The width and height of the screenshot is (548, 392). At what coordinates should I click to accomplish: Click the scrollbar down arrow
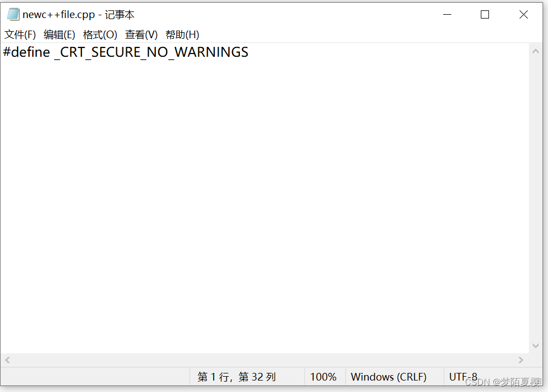click(x=536, y=346)
